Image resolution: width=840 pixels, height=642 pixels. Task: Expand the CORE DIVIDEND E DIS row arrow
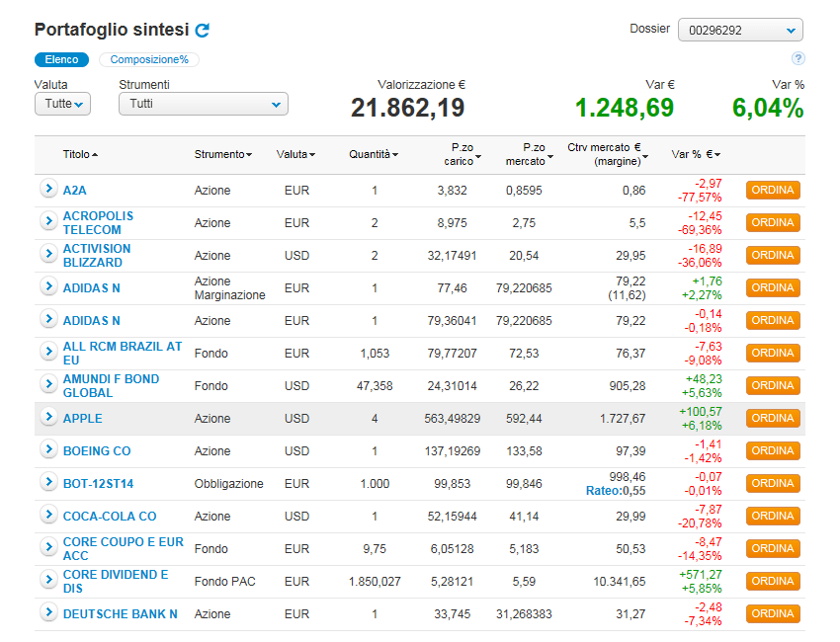click(48, 580)
